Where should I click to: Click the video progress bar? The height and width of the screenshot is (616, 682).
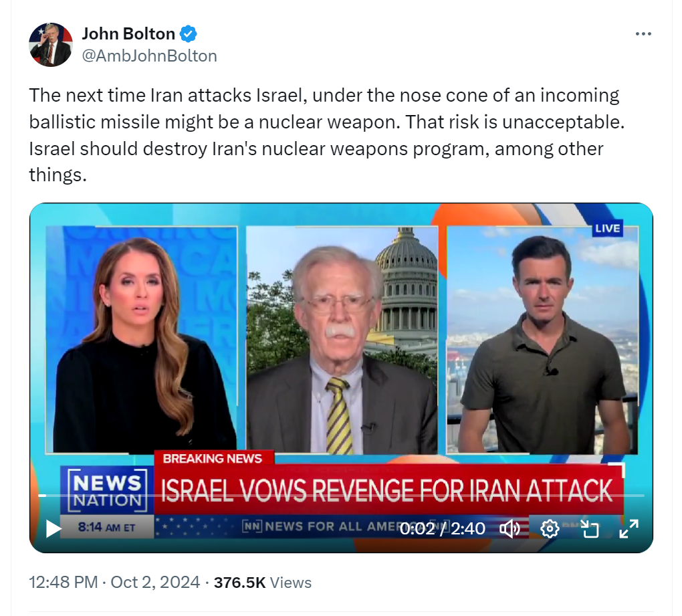point(342,496)
